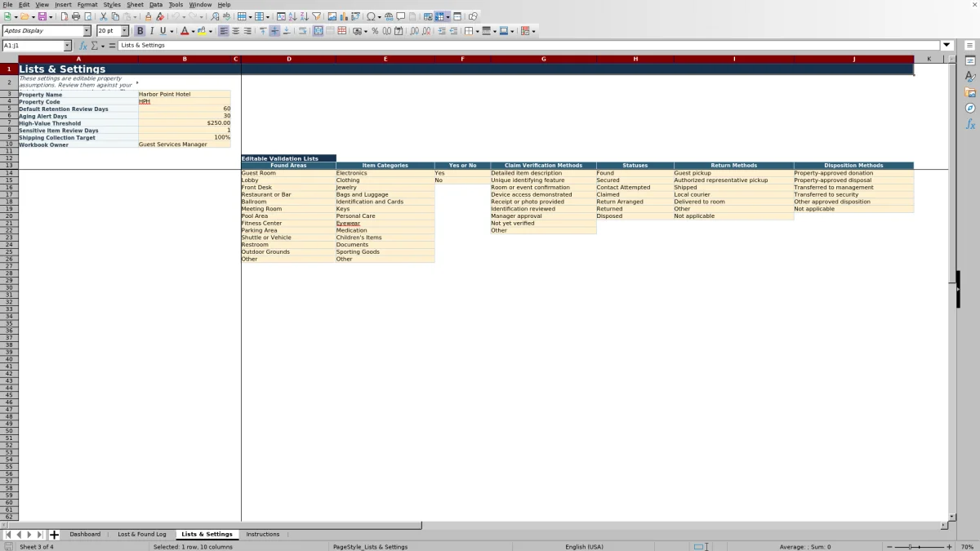Switch to the Dashboard sheet tab
Screen dimensions: 980x551
click(x=85, y=535)
